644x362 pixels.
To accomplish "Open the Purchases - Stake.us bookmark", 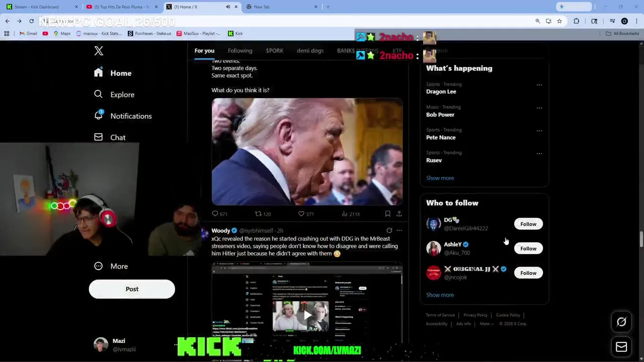I will click(x=149, y=34).
